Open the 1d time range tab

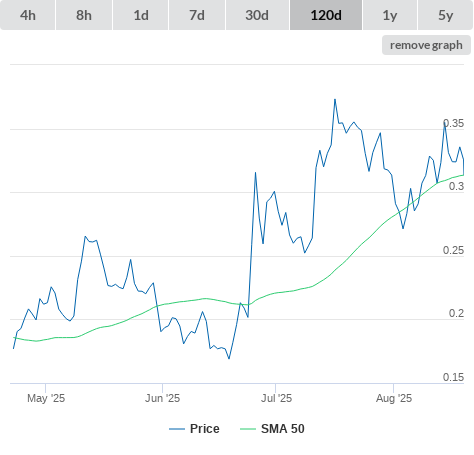(141, 15)
